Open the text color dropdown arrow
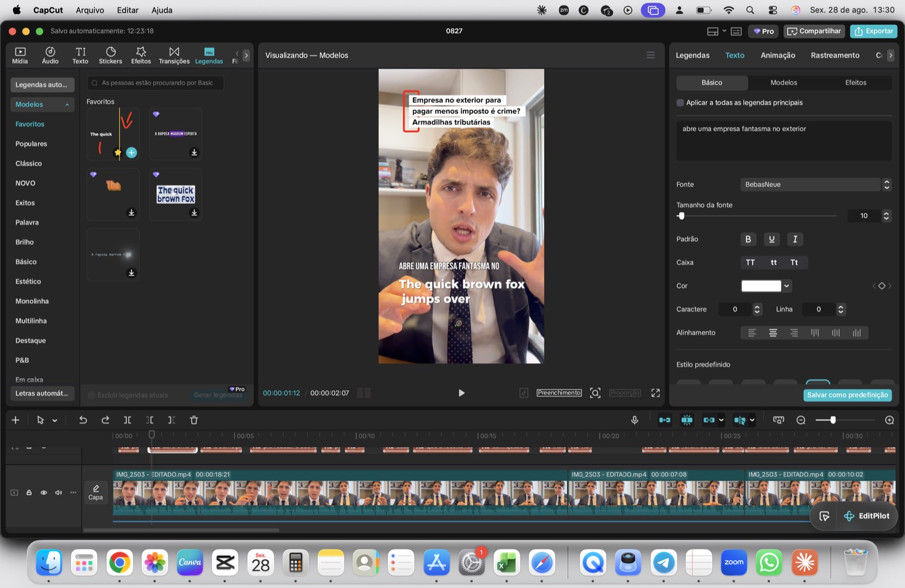 point(786,286)
